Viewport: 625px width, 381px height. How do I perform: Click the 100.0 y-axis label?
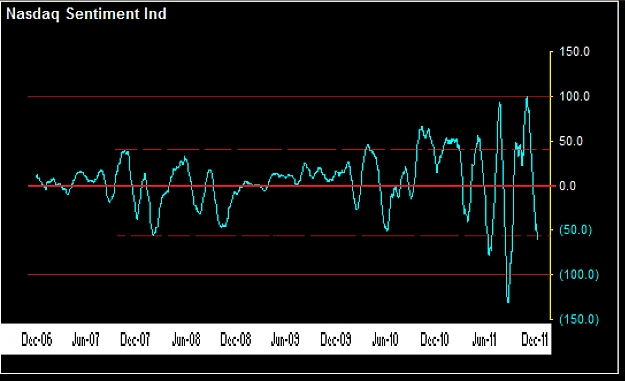(x=574, y=96)
